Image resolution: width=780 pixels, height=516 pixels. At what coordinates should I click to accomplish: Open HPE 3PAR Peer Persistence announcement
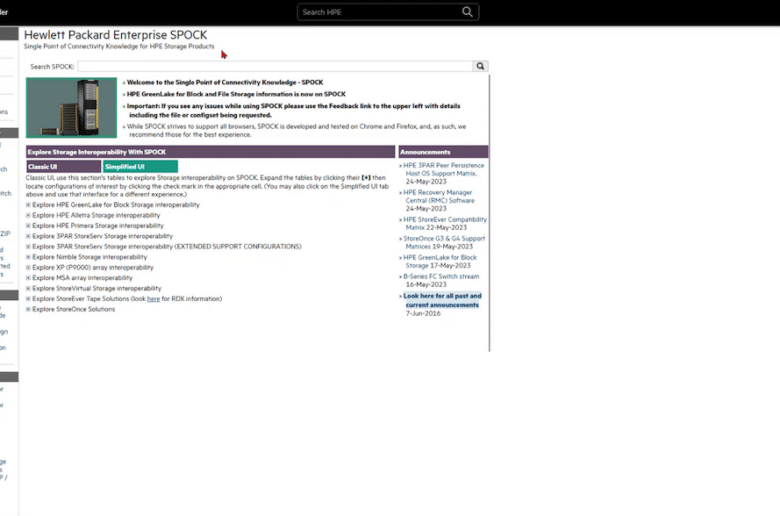click(443, 169)
